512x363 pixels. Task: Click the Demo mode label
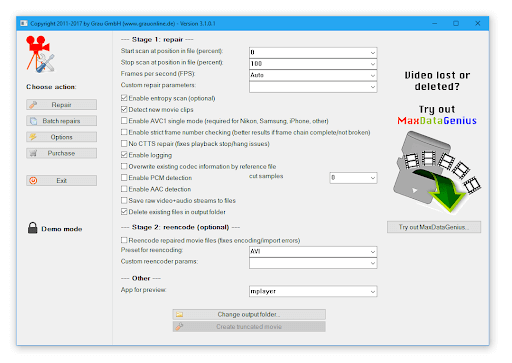point(62,229)
